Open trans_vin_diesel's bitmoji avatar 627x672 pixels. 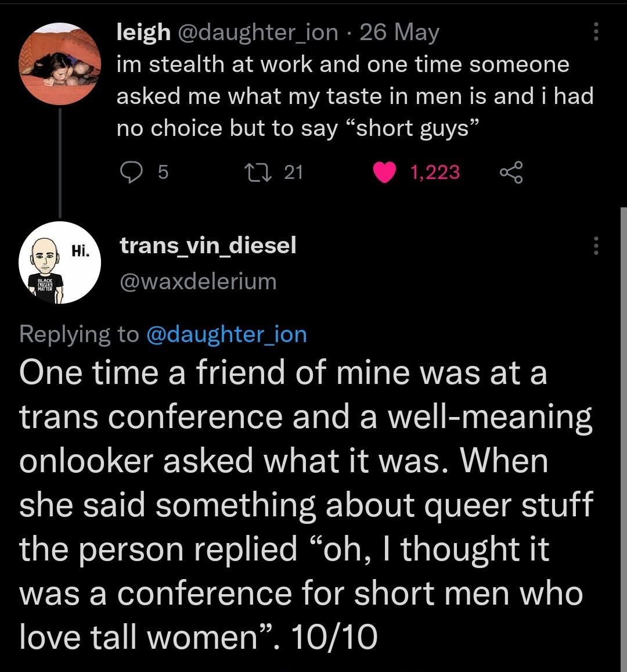[x=60, y=263]
